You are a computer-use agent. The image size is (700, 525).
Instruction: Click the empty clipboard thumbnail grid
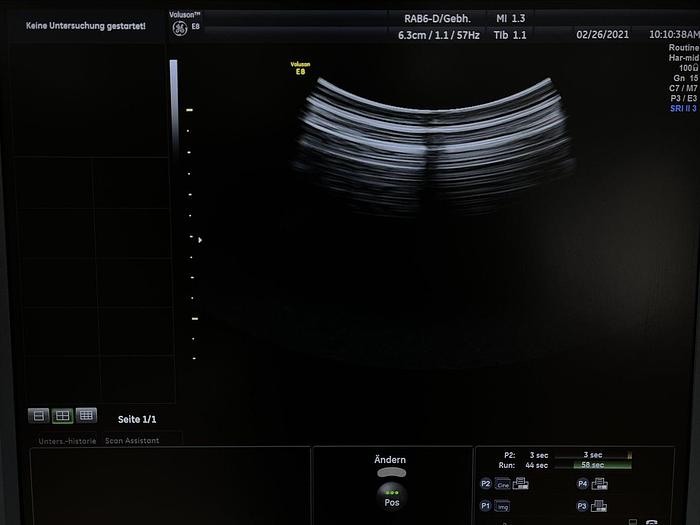point(96,279)
